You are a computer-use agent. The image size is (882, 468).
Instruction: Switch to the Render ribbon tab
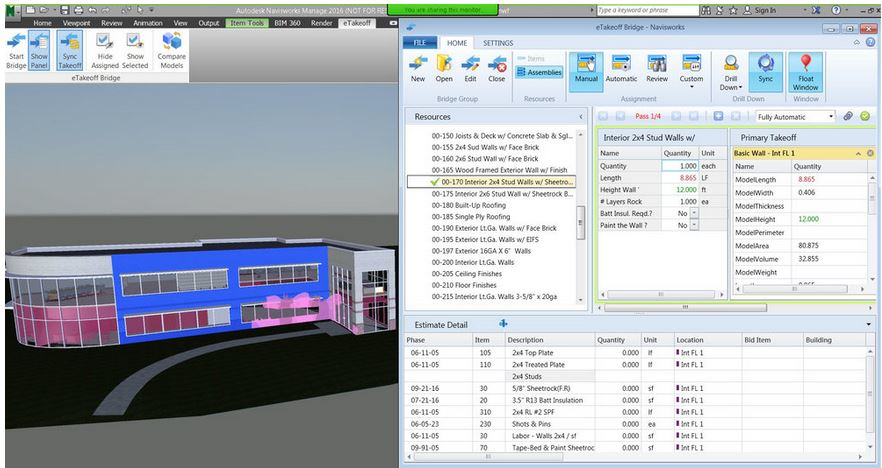pyautogui.click(x=322, y=23)
